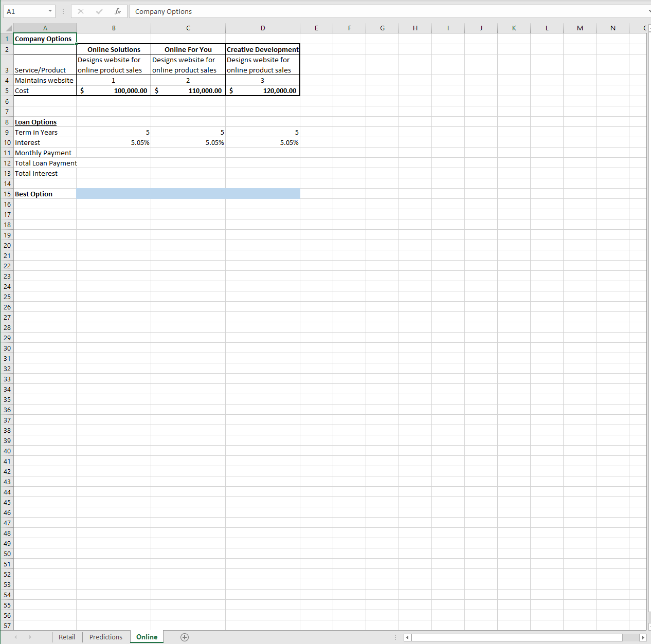This screenshot has height=644, width=651.
Task: Click the highlighted blue cell range
Action: coord(188,194)
